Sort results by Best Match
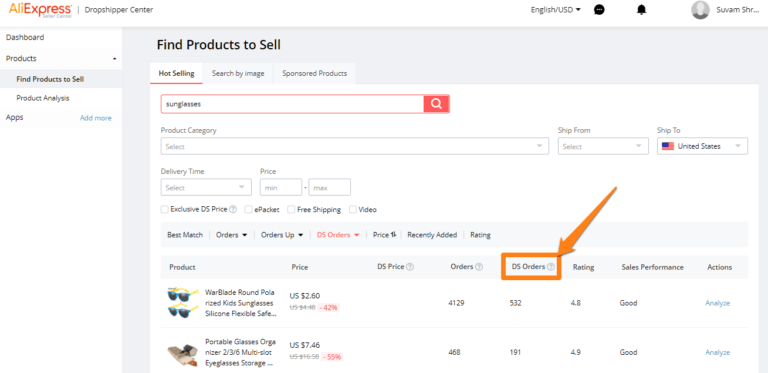 (x=185, y=235)
